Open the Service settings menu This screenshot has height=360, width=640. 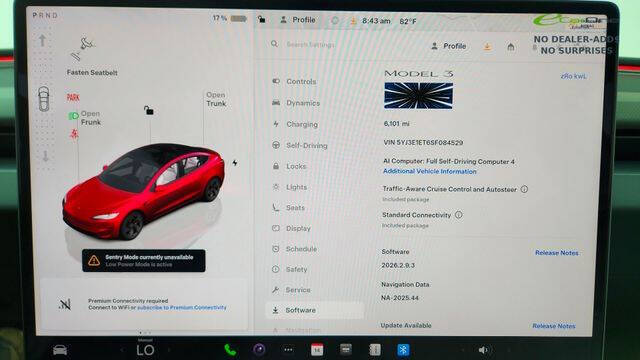tap(291, 289)
